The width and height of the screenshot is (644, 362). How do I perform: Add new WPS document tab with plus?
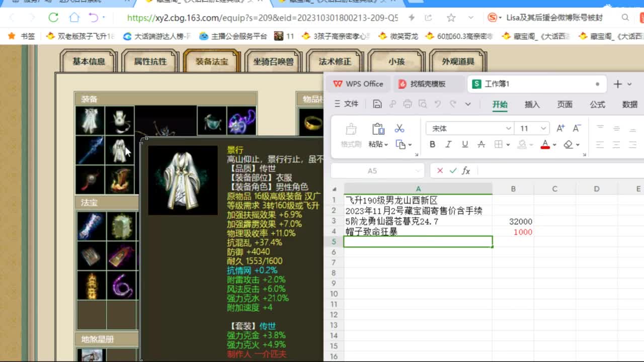click(618, 84)
